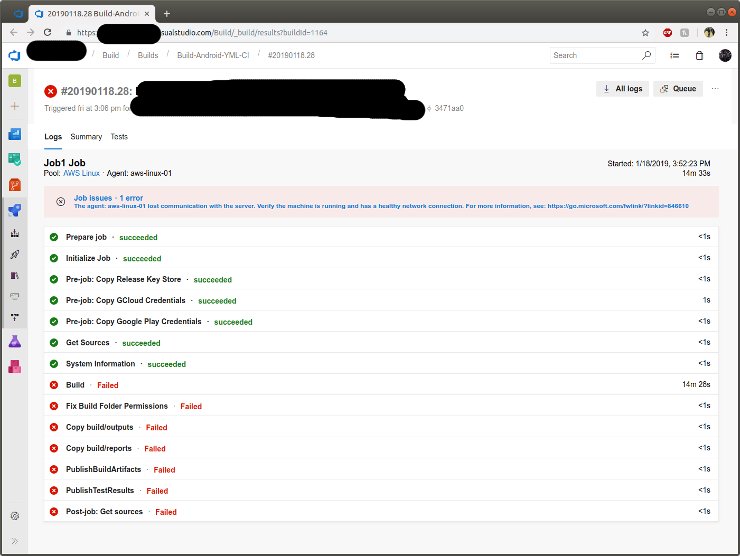740x556 pixels.
Task: Click the Chrome profile avatar in toolbar
Action: coord(709,33)
